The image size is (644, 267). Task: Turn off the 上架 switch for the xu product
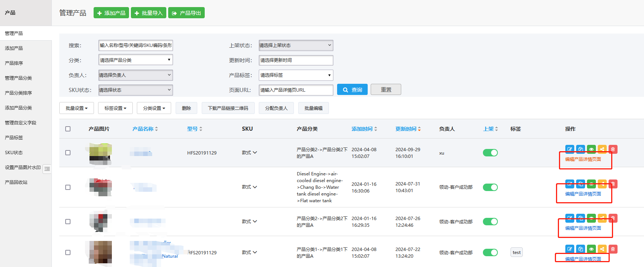tap(490, 153)
